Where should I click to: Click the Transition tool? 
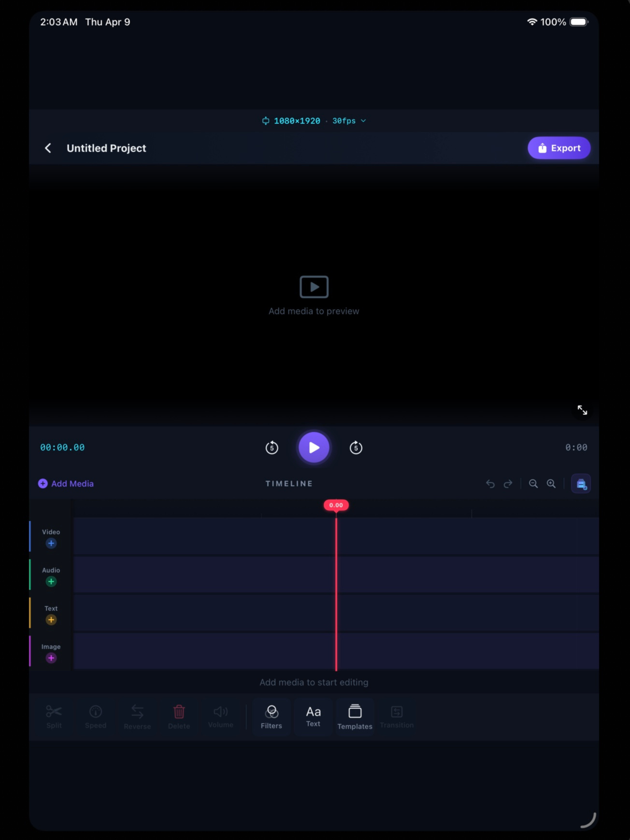point(397,717)
